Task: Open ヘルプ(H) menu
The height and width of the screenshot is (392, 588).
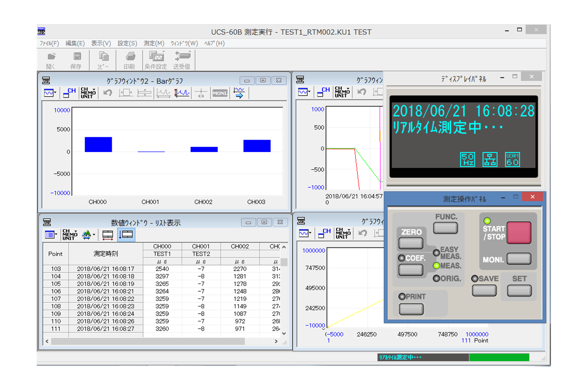Action: pos(214,44)
